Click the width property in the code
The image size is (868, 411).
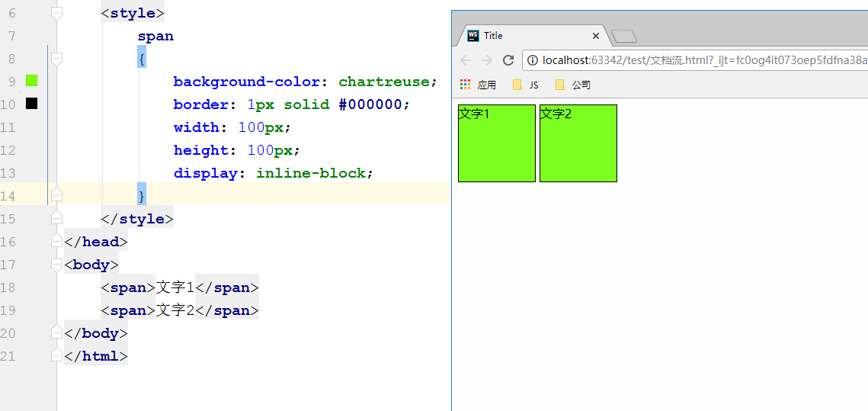(x=197, y=127)
